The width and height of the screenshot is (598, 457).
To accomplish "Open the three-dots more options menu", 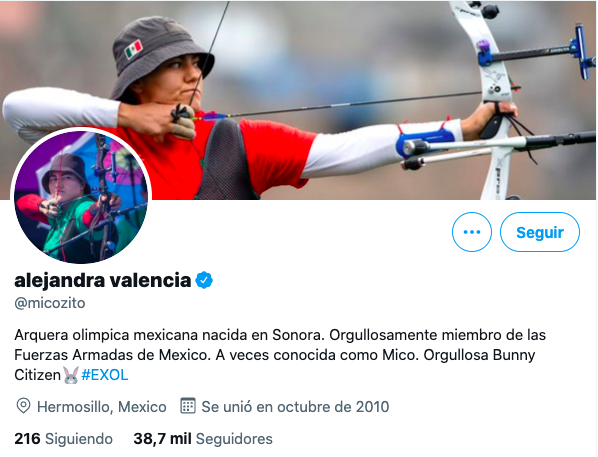I will click(472, 232).
